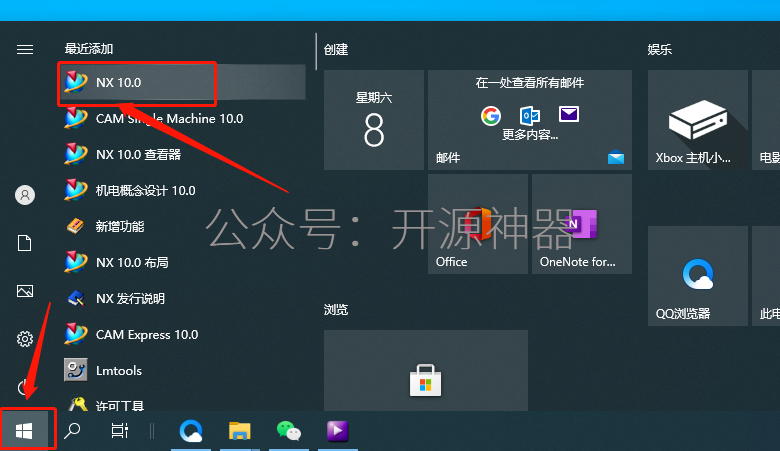Open Xbox 主机小... tile
This screenshot has width=780, height=451.
(698, 120)
